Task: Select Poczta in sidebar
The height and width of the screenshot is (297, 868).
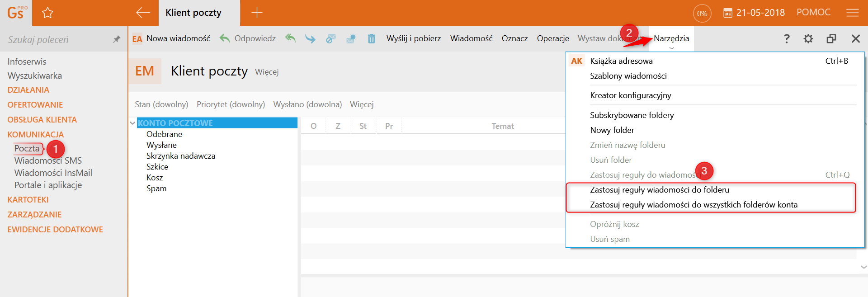Action: pyautogui.click(x=27, y=148)
